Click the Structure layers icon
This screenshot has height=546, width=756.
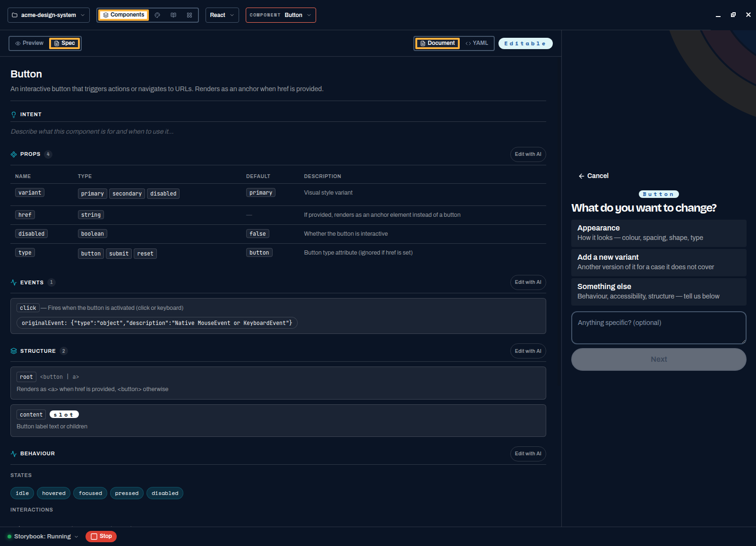click(14, 351)
